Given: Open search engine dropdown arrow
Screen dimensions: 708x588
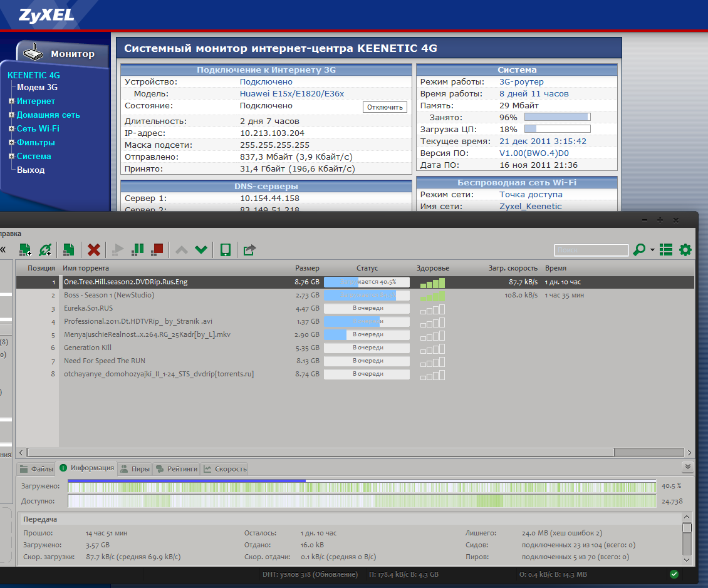Looking at the screenshot, I should pos(652,250).
